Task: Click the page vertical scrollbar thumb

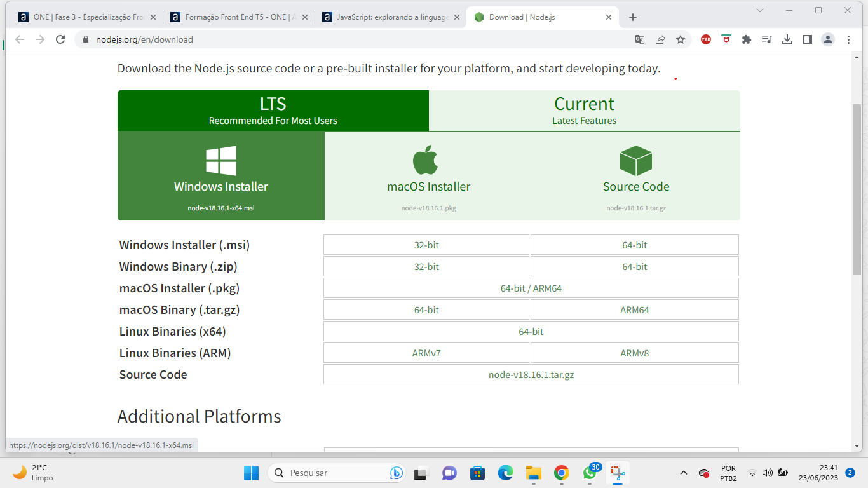Action: pos(857,189)
